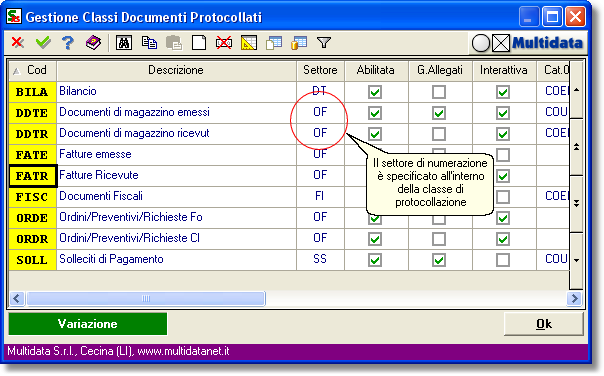Click the table with document page icon
This screenshot has width=604, height=376.
274,43
